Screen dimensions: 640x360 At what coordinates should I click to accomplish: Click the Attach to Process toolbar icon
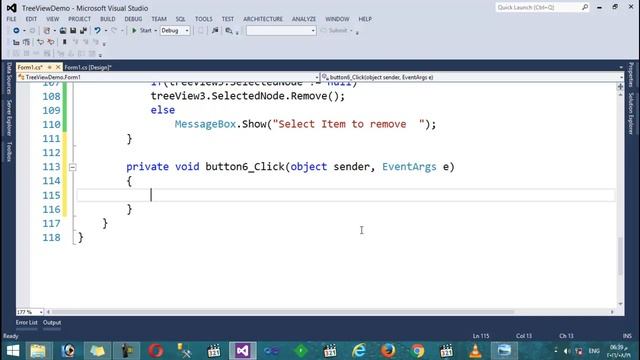(215, 31)
